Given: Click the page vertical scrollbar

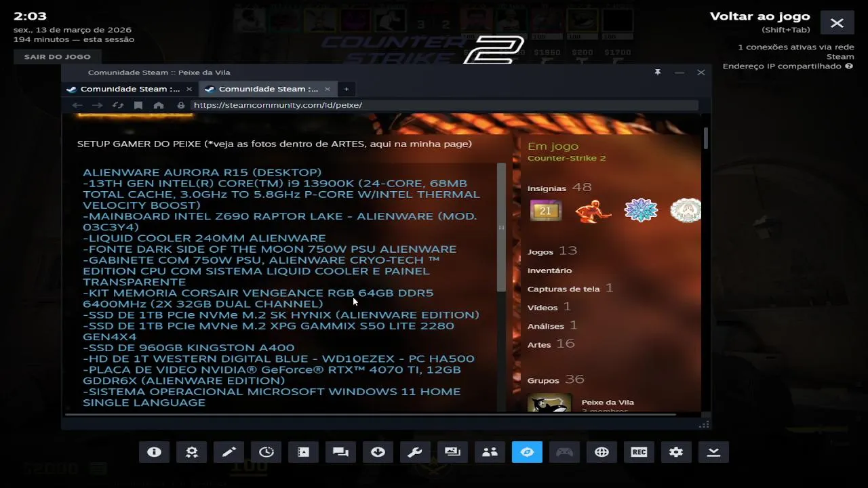Looking at the screenshot, I should 705,138.
